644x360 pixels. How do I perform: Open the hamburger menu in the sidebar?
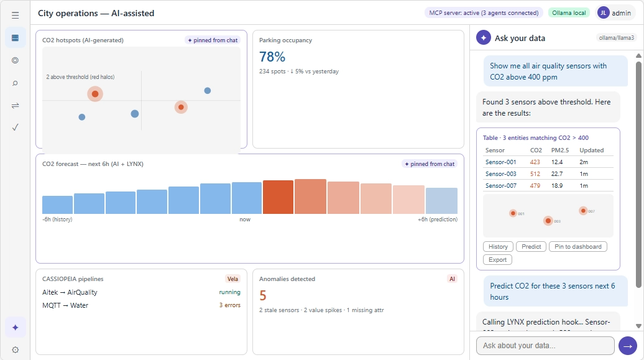pyautogui.click(x=15, y=16)
